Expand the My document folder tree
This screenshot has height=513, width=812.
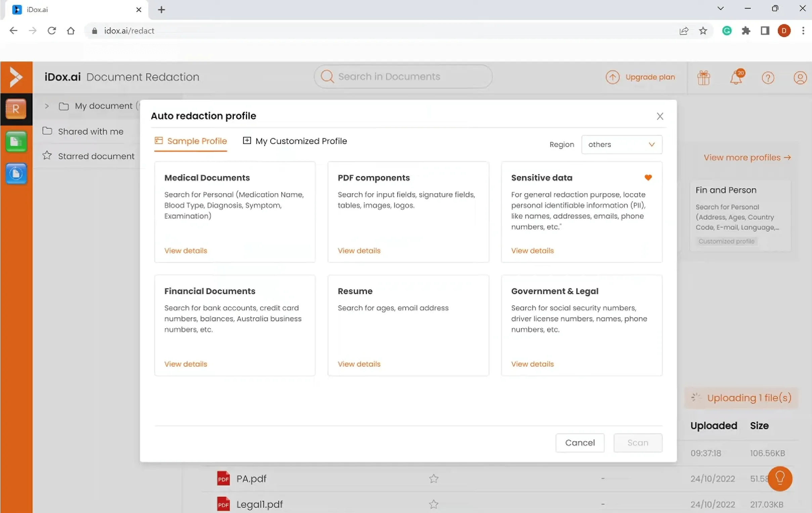[x=47, y=106]
